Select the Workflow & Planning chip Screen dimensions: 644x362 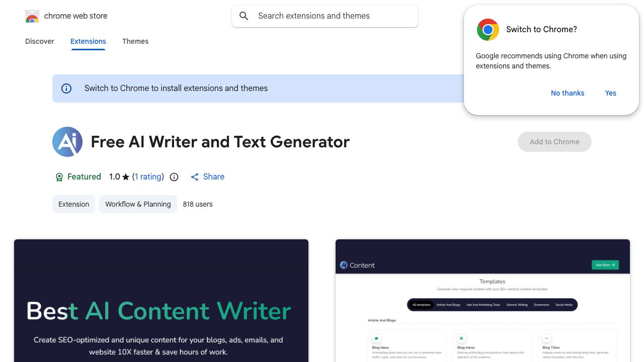138,204
